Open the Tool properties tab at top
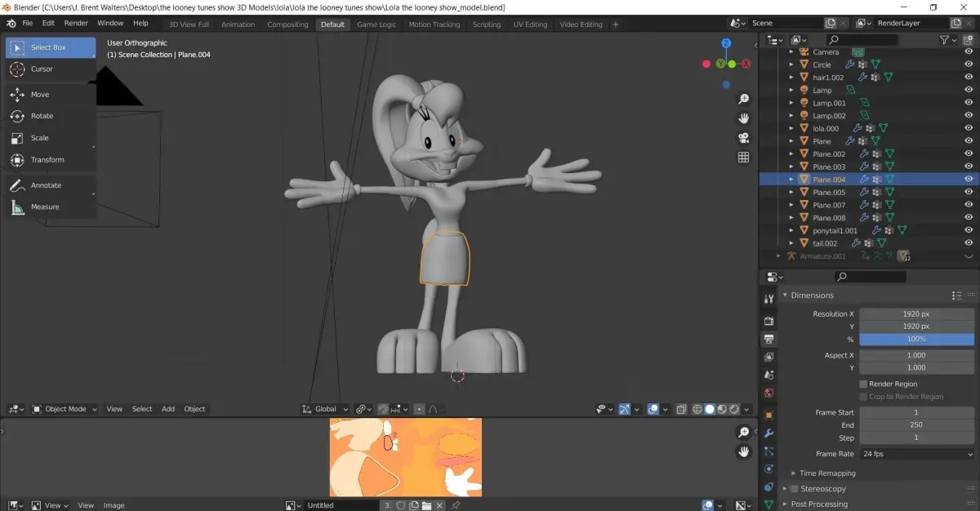 click(768, 299)
